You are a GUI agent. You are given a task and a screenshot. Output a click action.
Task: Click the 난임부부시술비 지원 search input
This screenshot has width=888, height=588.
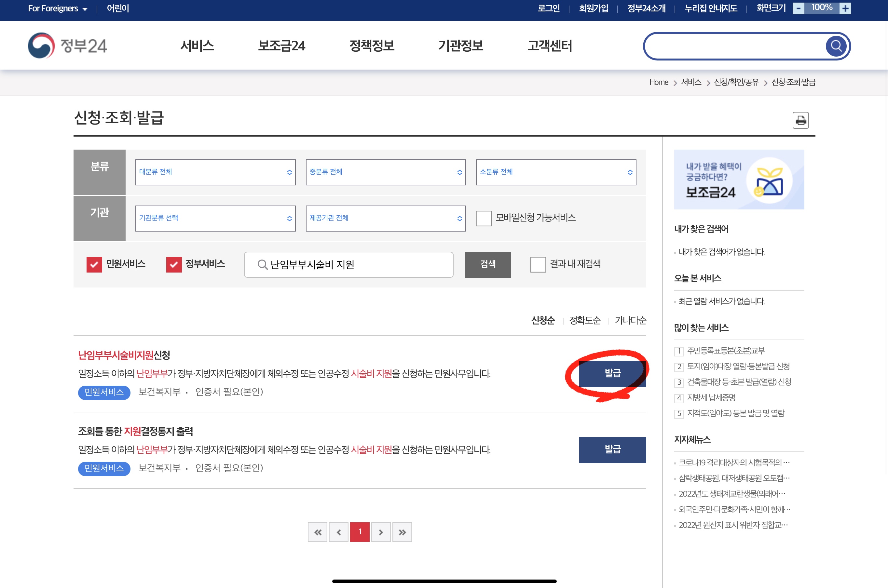coord(348,264)
